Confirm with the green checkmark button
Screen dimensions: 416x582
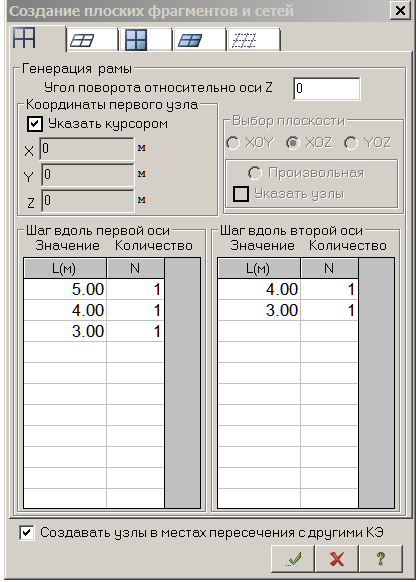[293, 559]
